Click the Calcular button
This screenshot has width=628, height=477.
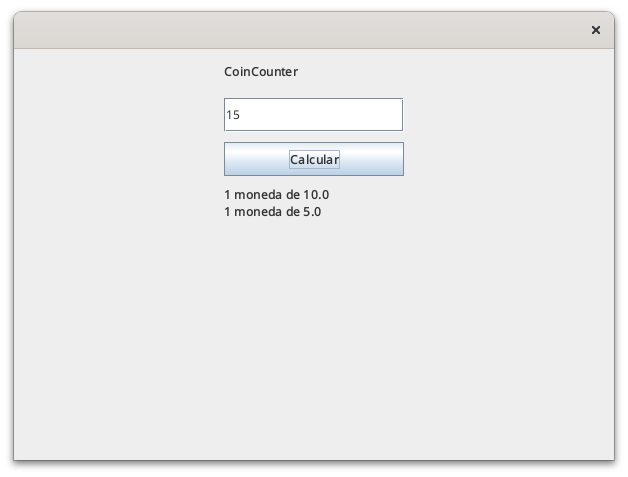click(x=314, y=159)
